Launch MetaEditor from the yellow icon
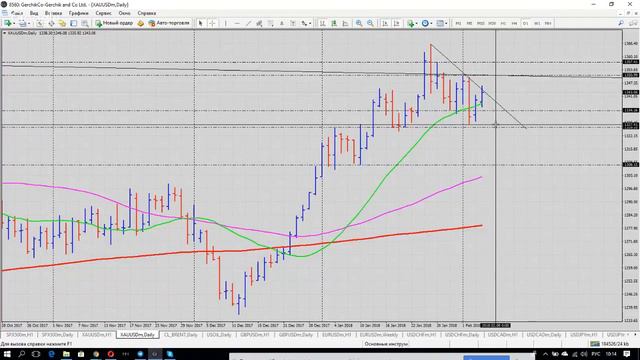640x360 pixels. pyautogui.click(x=140, y=23)
